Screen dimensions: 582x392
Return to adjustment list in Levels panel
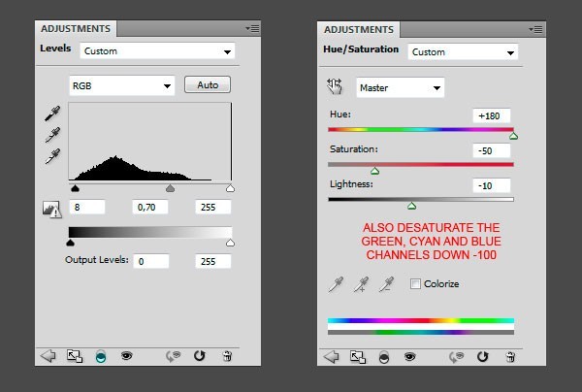48,356
